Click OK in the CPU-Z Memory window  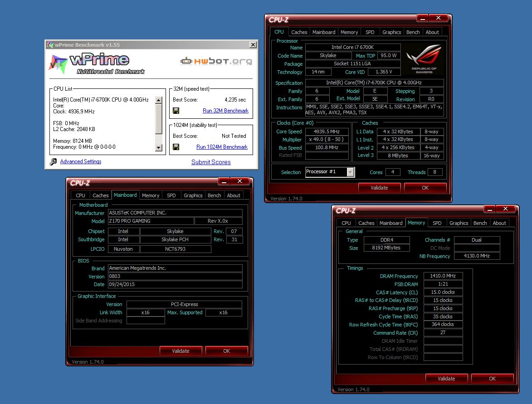[x=492, y=379]
